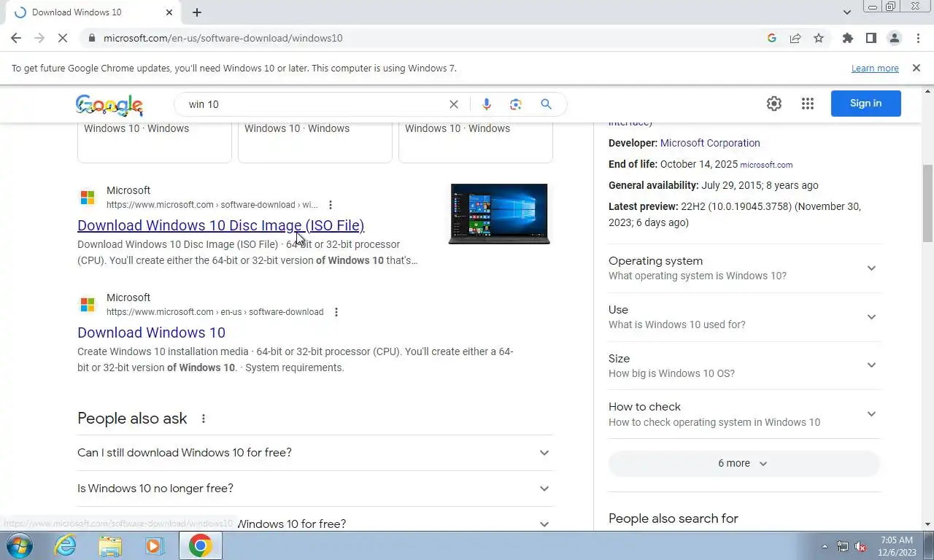Image resolution: width=934 pixels, height=560 pixels.
Task: Open People also ask options menu
Action: coord(204,419)
